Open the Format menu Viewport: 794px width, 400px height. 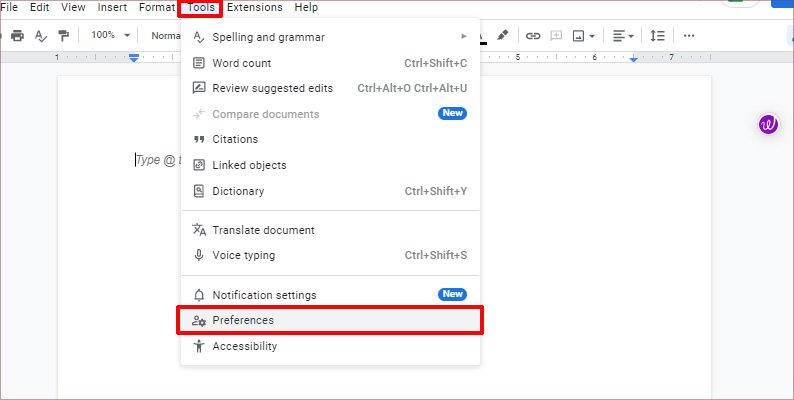pyautogui.click(x=156, y=8)
